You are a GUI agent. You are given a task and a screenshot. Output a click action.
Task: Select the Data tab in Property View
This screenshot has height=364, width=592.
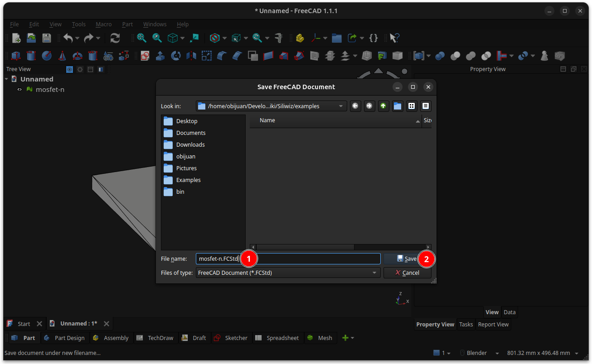pos(510,312)
